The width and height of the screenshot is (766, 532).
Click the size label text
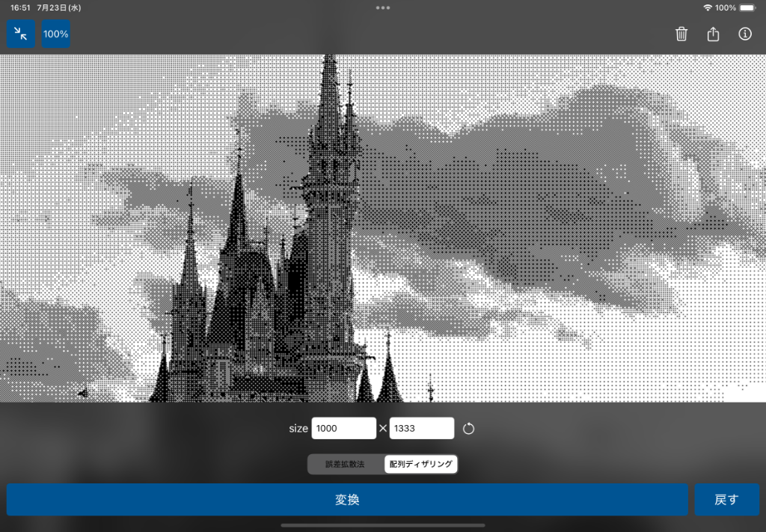pos(298,429)
